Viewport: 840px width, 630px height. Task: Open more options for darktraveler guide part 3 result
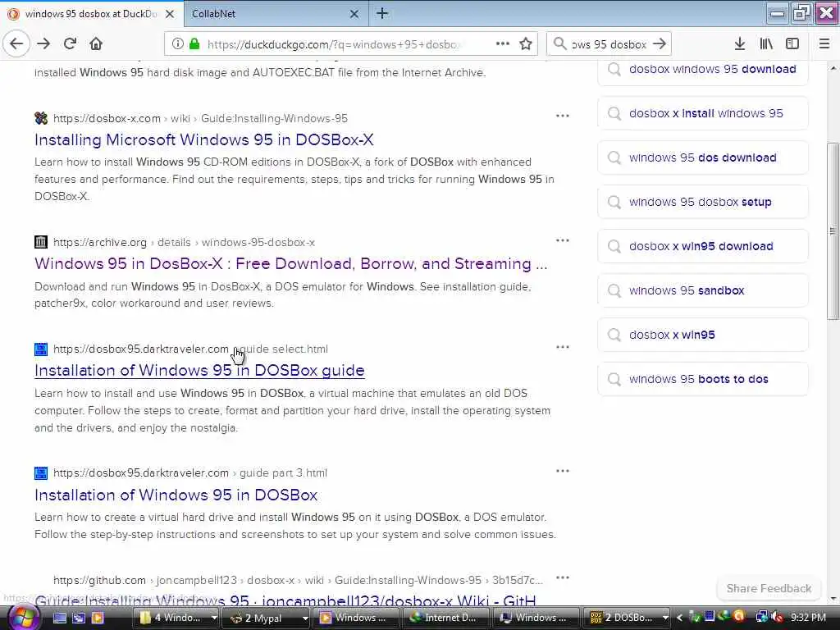(x=563, y=471)
